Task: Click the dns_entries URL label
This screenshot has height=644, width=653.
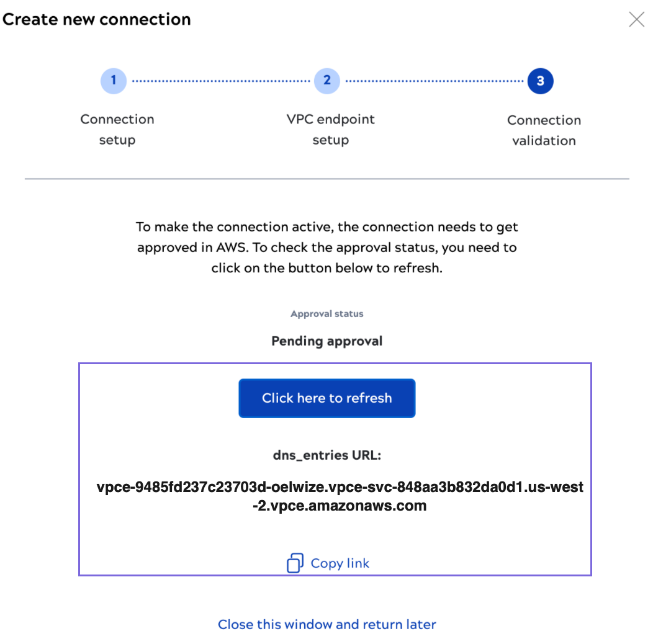Action: point(326,455)
